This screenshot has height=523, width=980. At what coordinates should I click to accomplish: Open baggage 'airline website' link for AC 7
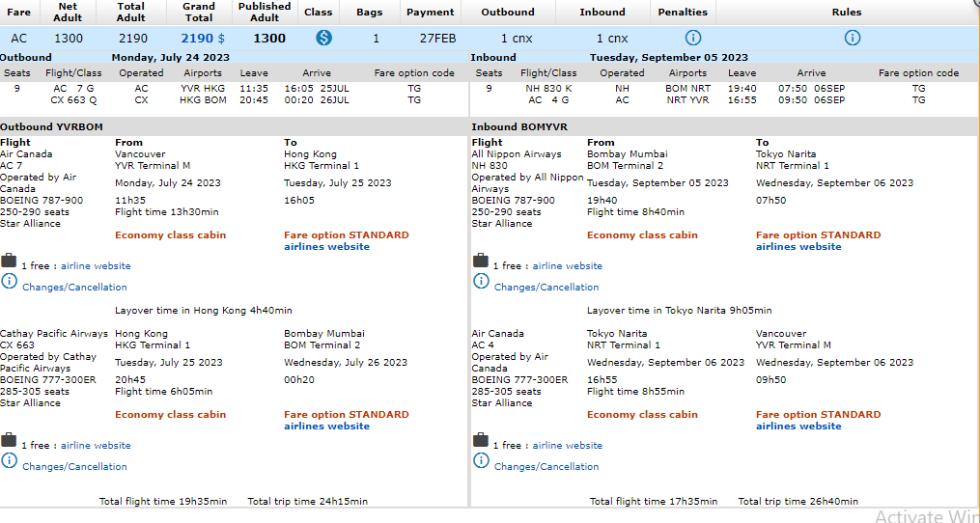click(96, 266)
